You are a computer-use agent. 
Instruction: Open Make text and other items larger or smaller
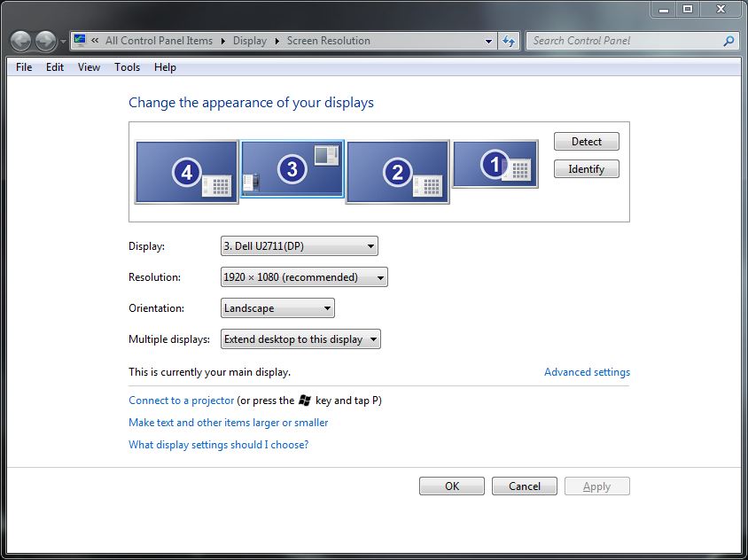tap(229, 423)
